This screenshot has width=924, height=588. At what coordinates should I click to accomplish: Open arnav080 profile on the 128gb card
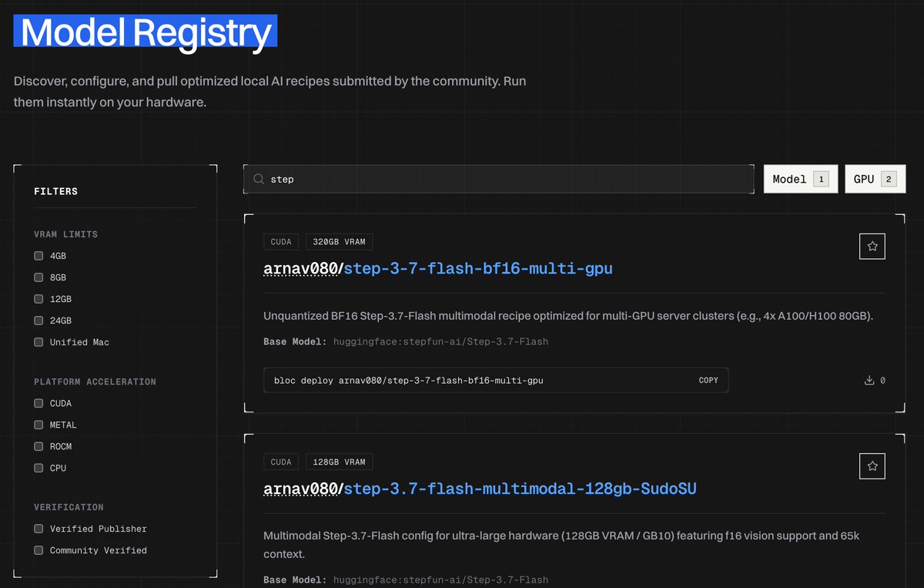[300, 489]
